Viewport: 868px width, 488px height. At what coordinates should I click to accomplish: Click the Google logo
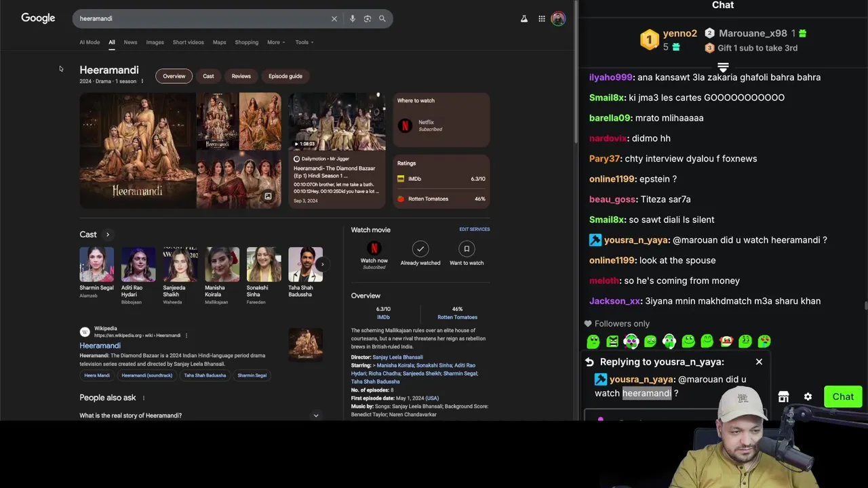[x=38, y=18]
